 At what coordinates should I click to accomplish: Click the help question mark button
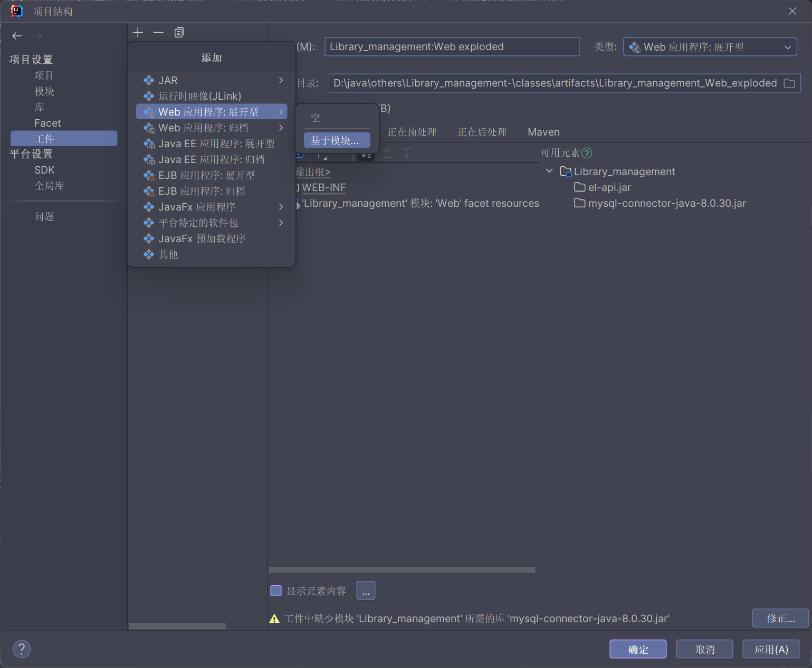click(22, 649)
